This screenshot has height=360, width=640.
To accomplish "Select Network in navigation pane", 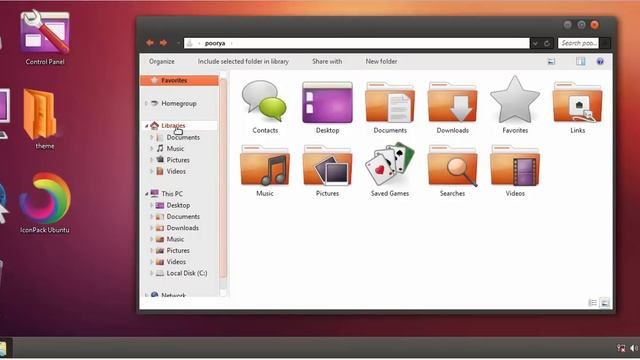I will tap(173, 295).
